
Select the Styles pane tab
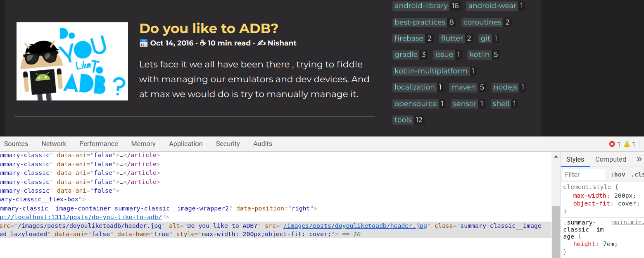coord(575,159)
